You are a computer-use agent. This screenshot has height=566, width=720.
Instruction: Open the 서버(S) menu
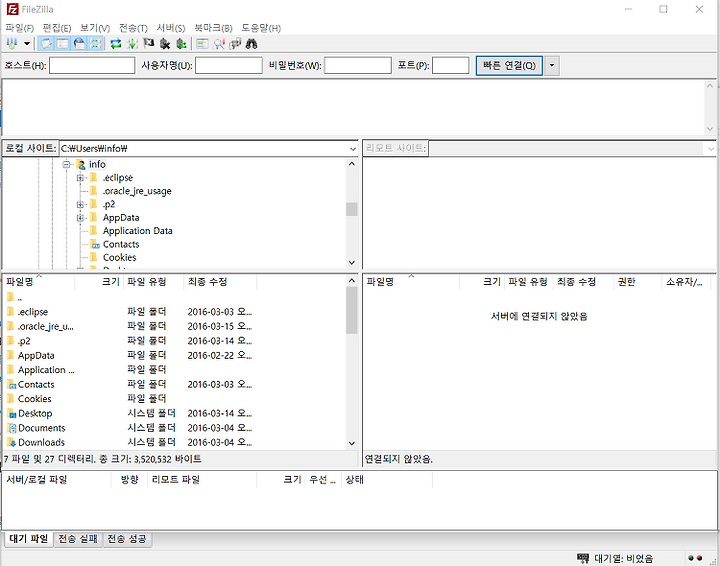pos(170,28)
